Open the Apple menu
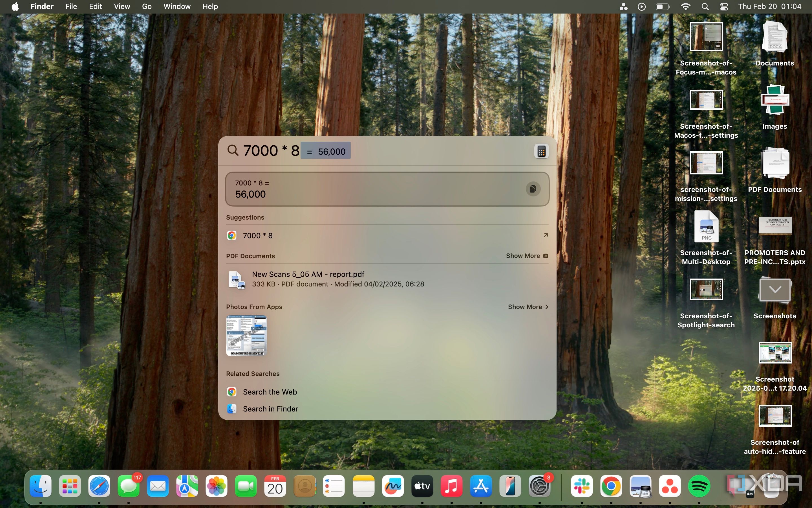Viewport: 812px width, 508px height. point(15,6)
